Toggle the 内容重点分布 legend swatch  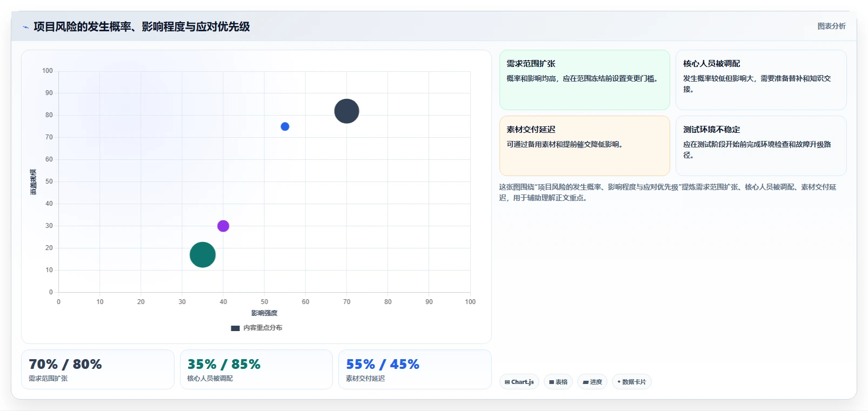coord(235,328)
